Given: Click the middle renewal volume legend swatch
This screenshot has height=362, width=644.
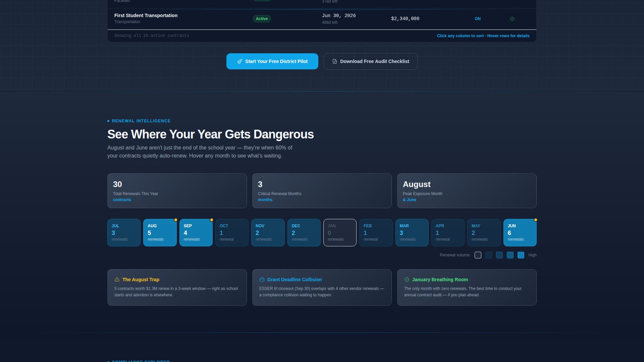Looking at the screenshot, I should 499,255.
